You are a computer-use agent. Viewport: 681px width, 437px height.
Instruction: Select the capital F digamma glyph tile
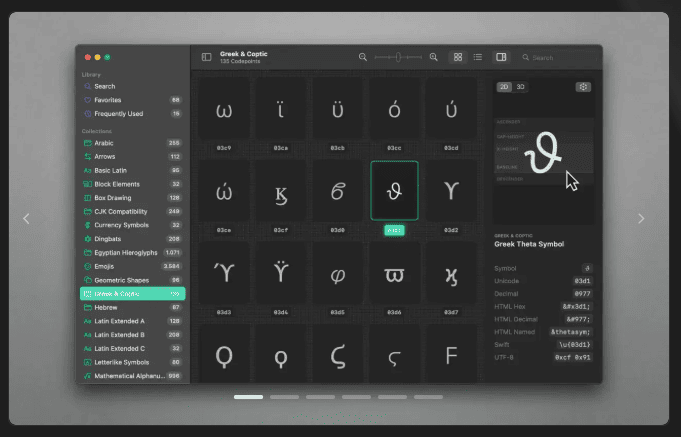(451, 355)
